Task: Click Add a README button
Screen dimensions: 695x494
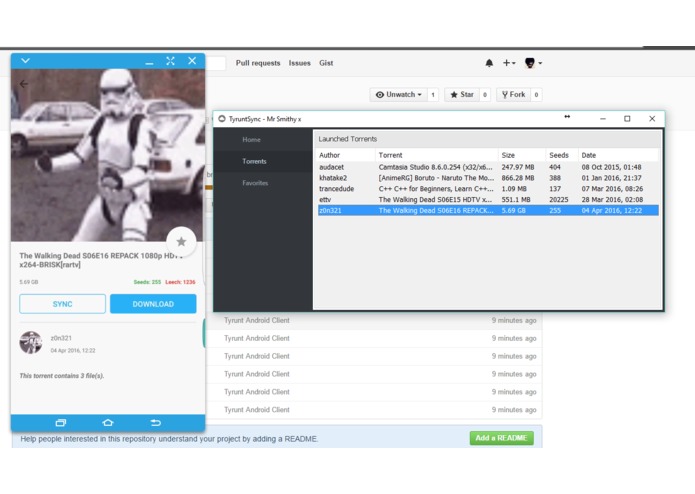Action: 501,438
